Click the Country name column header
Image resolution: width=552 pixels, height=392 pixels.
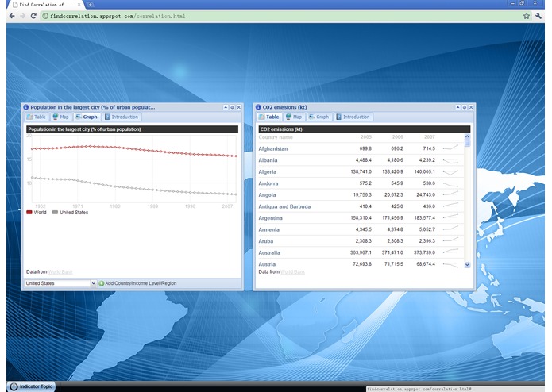[x=276, y=137]
